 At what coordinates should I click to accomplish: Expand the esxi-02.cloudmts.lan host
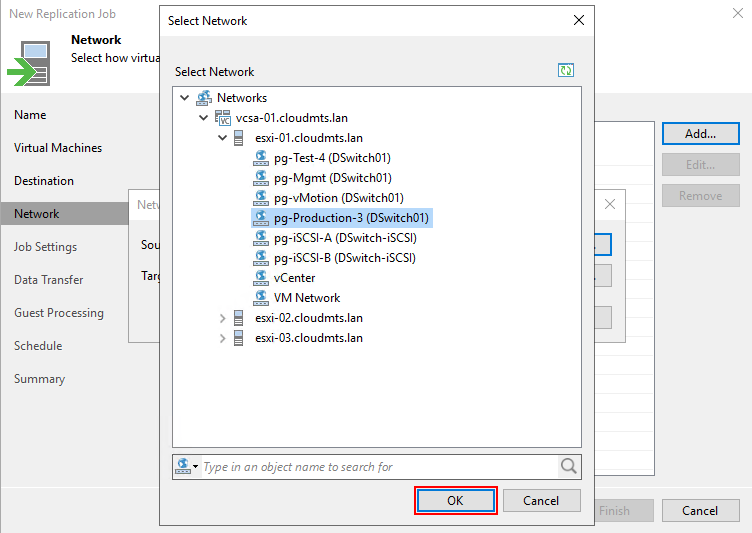click(x=223, y=318)
